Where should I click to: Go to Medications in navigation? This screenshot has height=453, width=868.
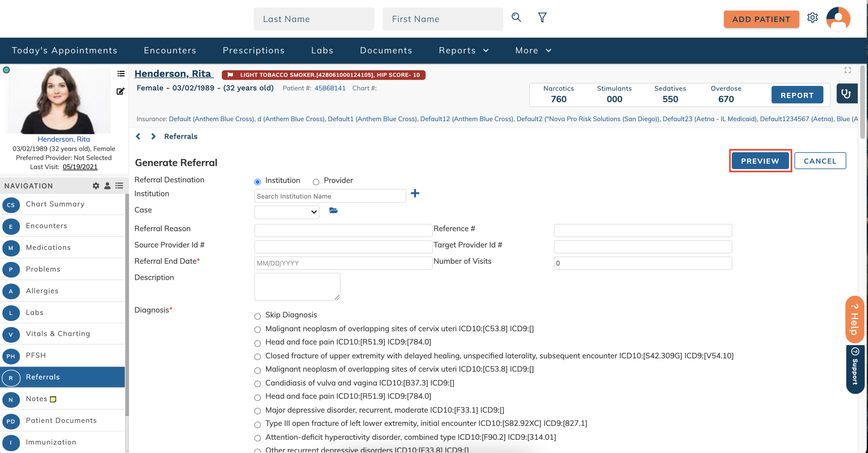48,248
